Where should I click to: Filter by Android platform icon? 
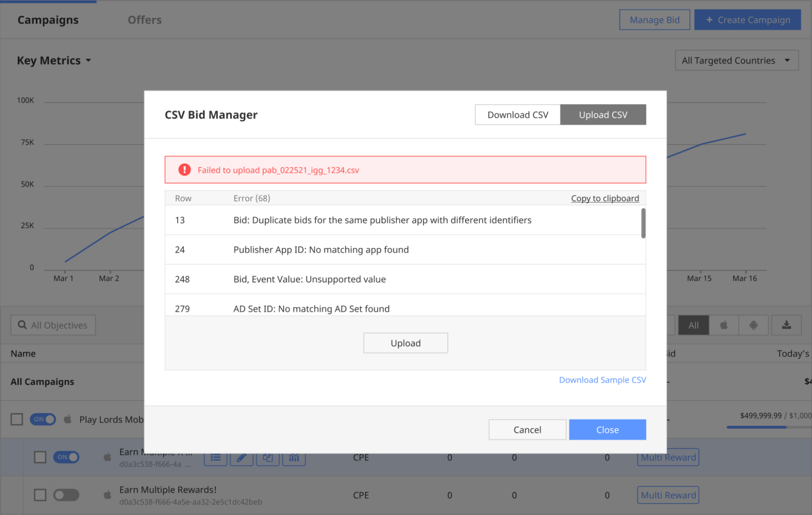[753, 325]
